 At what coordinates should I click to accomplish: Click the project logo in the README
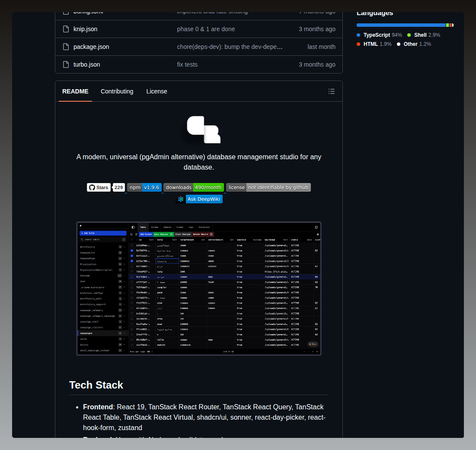click(x=204, y=129)
